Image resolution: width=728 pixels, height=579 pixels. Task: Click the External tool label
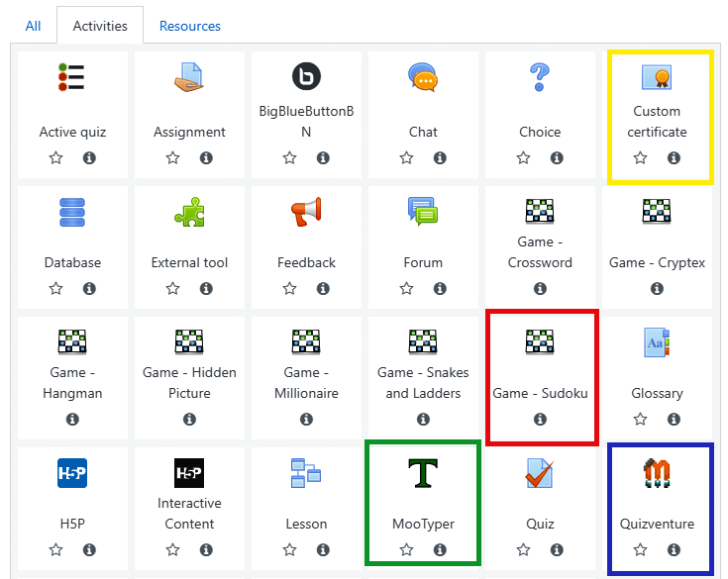coord(189,262)
